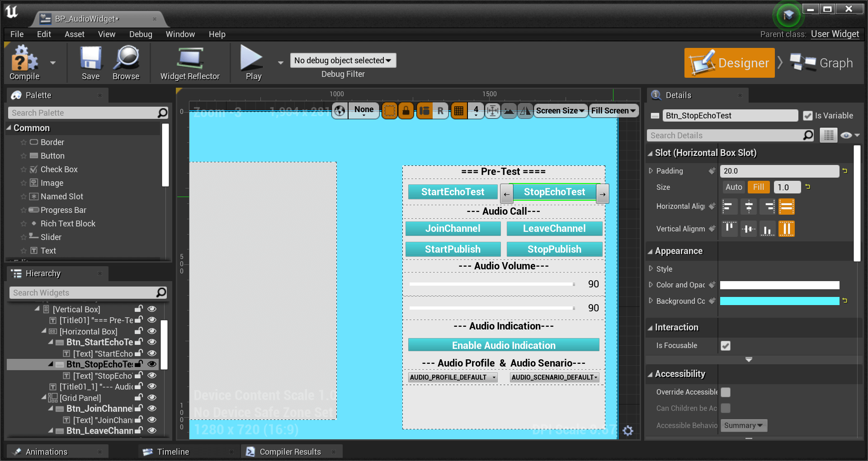
Task: Toggle the Is Focusable checkbox
Action: click(x=726, y=346)
